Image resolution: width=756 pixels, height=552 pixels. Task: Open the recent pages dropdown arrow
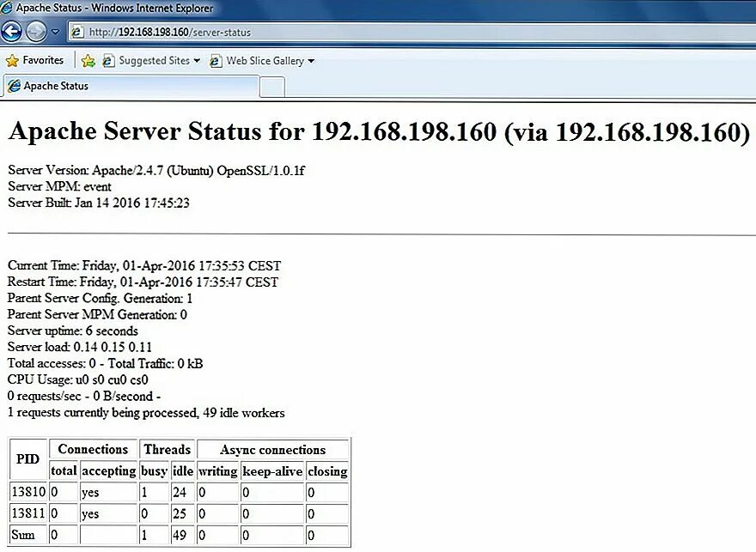click(x=56, y=32)
